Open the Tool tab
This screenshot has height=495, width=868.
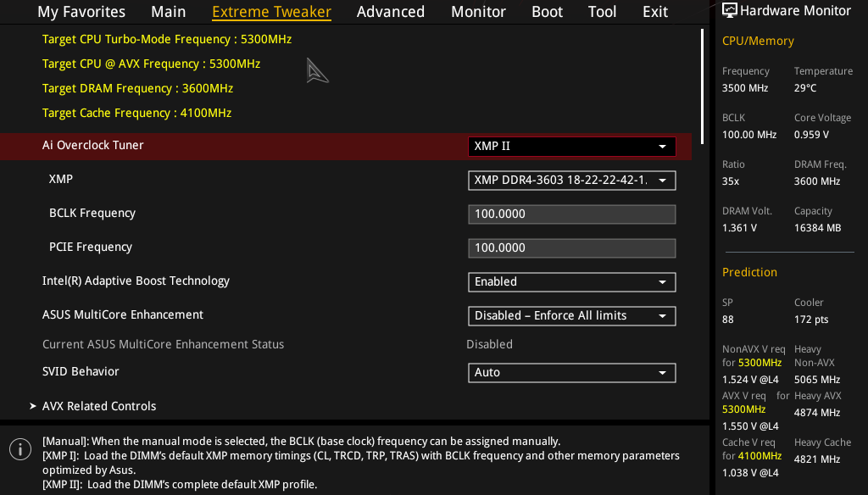pos(603,12)
